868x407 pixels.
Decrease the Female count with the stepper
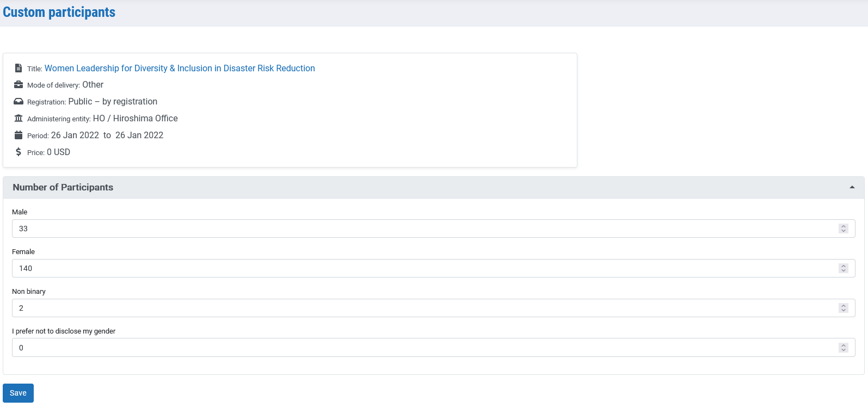coord(844,271)
